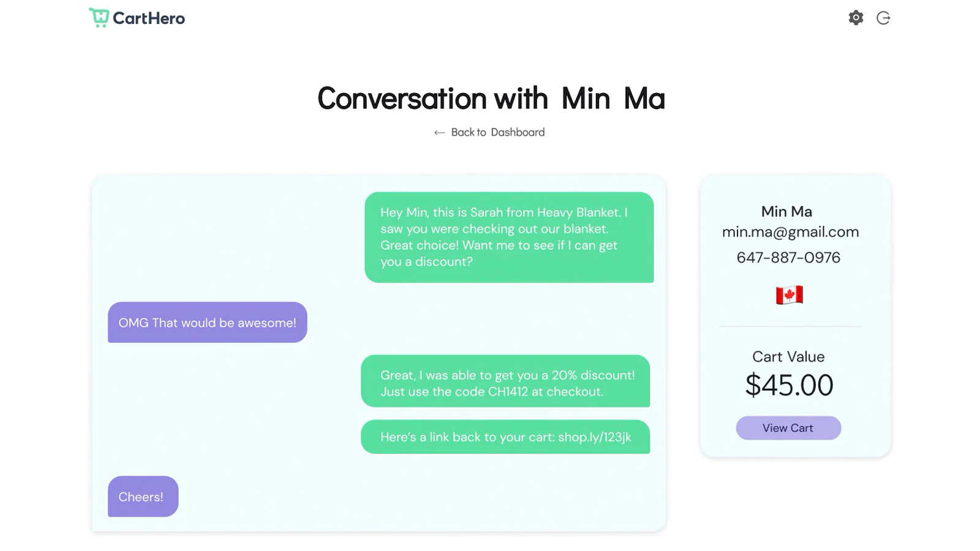Click the OMG That would be awesome bubble

click(207, 323)
